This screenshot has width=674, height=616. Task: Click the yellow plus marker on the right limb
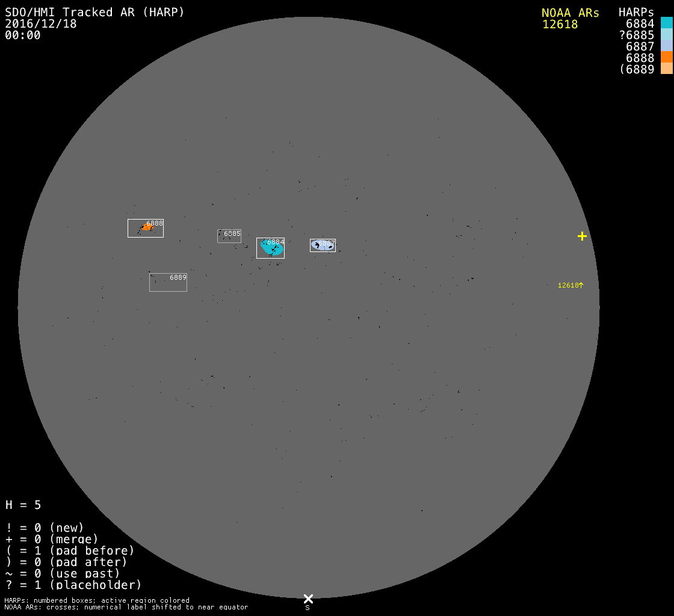tap(582, 236)
